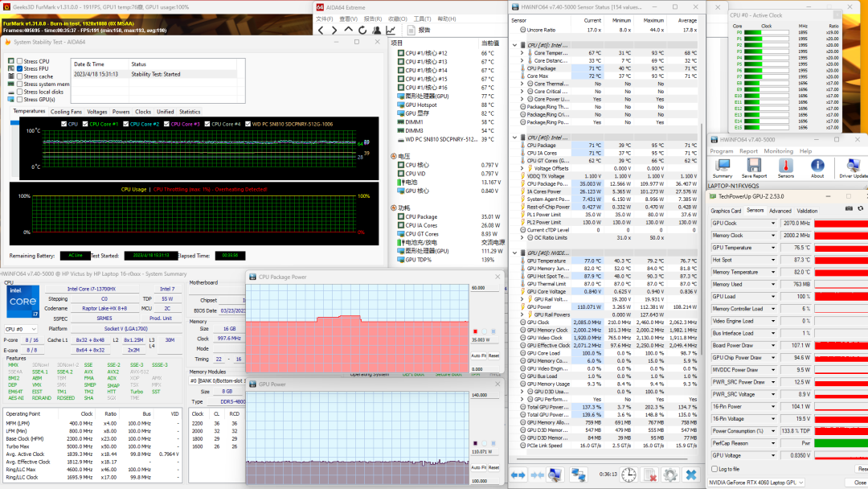
Task: Click the Save Report icon in HWiNFO
Action: [x=753, y=166]
